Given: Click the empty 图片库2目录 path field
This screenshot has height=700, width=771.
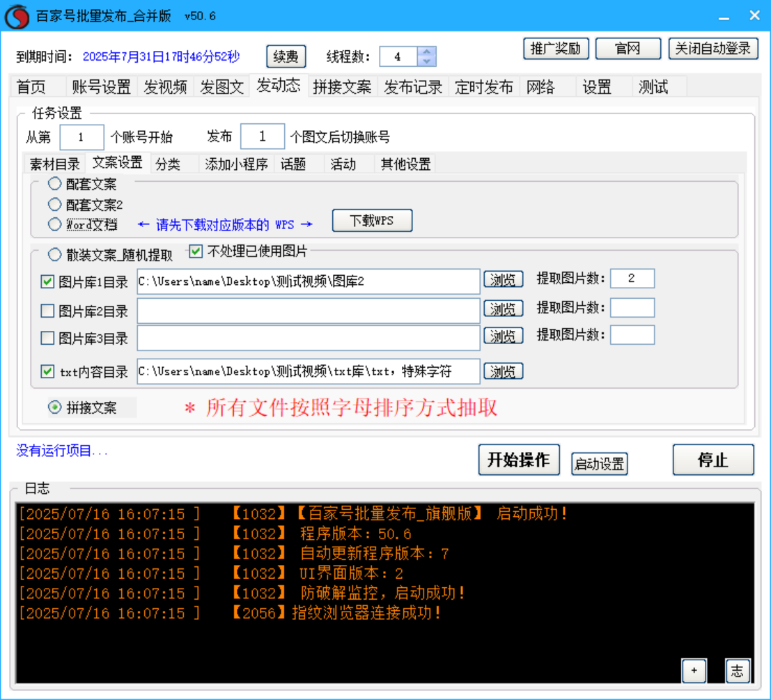Looking at the screenshot, I should click(x=309, y=311).
